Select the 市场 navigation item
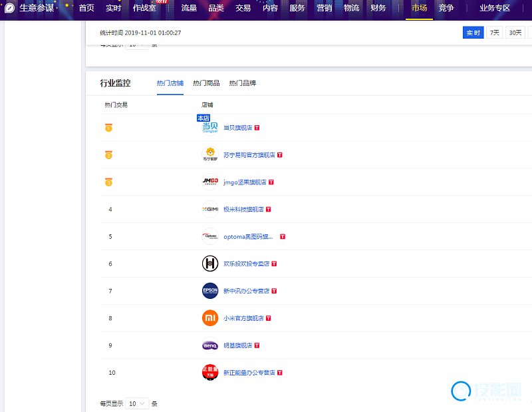This screenshot has height=412, width=532. [x=420, y=8]
